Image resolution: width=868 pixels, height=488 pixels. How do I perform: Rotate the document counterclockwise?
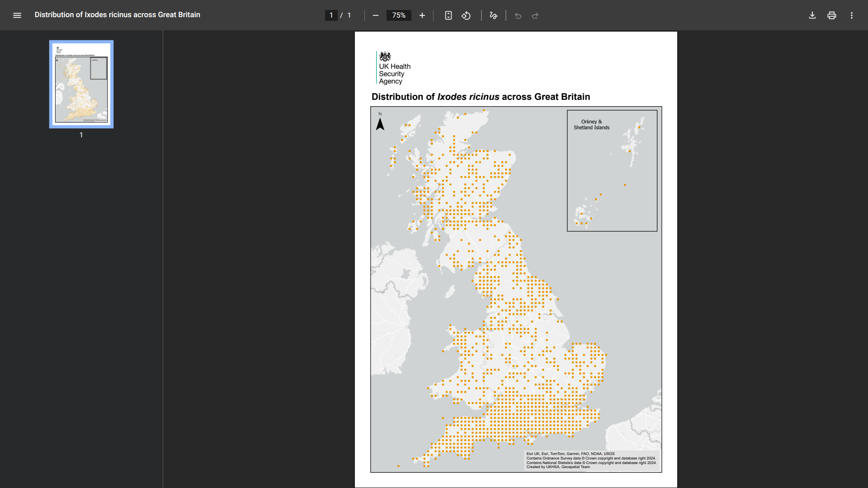466,15
